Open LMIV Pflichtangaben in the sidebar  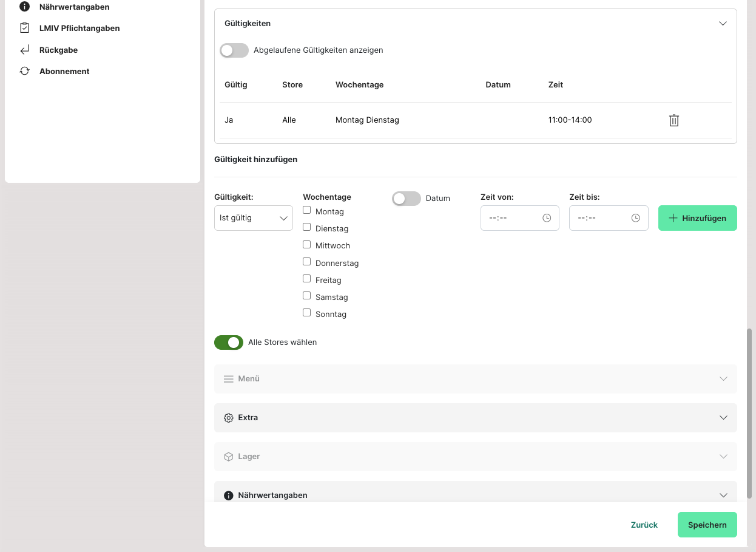(79, 28)
